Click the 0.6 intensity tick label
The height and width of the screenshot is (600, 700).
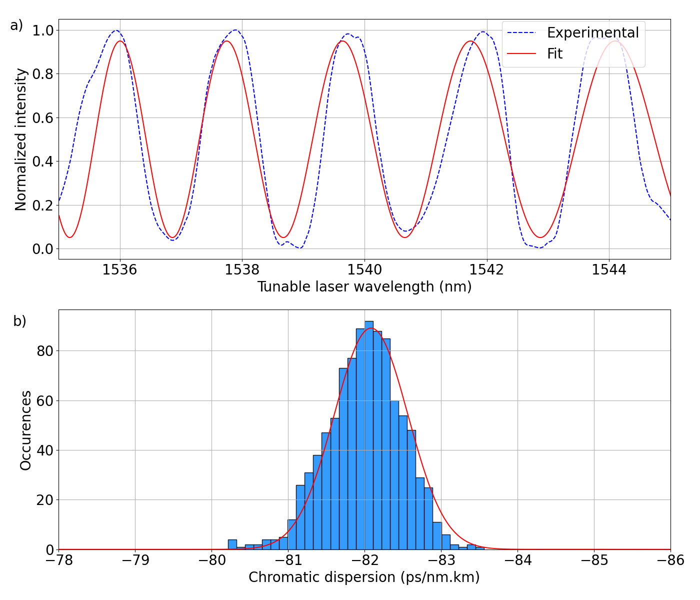pyautogui.click(x=42, y=118)
